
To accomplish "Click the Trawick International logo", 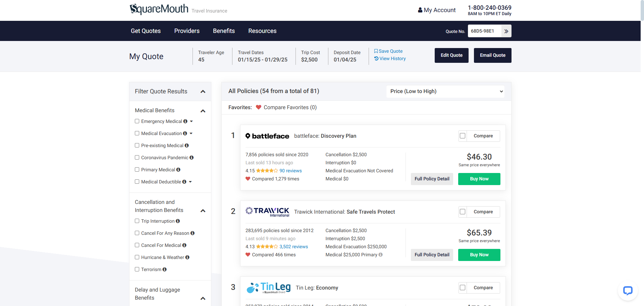I will point(267,212).
